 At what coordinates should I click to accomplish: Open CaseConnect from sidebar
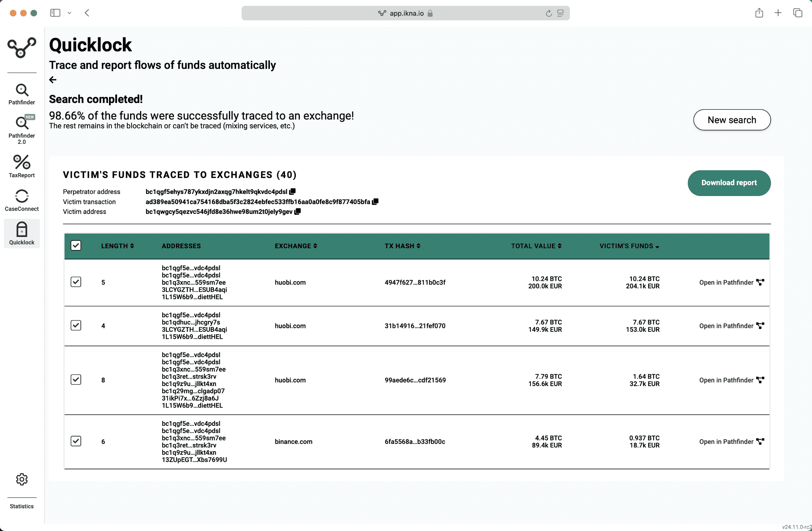click(x=22, y=200)
